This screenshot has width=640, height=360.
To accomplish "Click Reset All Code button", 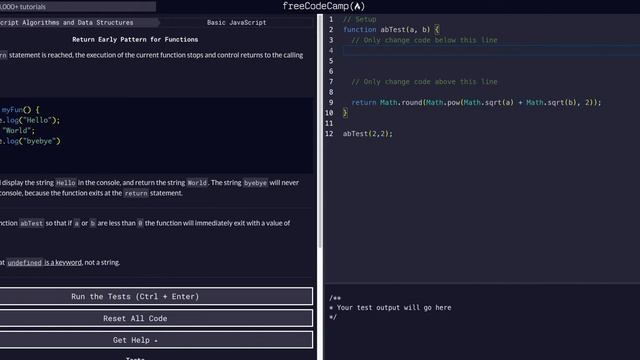I will click(156, 318).
